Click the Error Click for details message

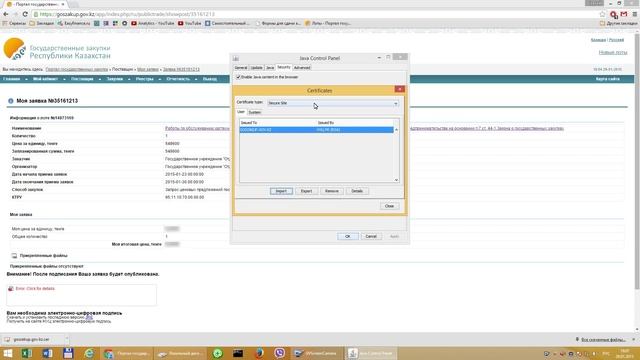(35, 289)
